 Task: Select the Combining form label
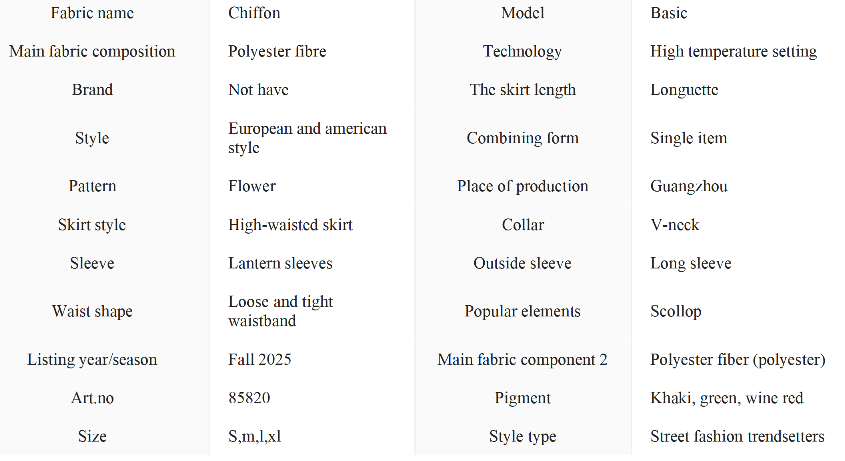(522, 138)
